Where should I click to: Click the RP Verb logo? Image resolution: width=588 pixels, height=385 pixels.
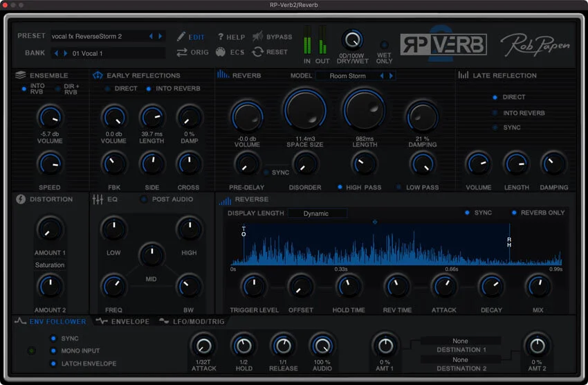point(443,44)
